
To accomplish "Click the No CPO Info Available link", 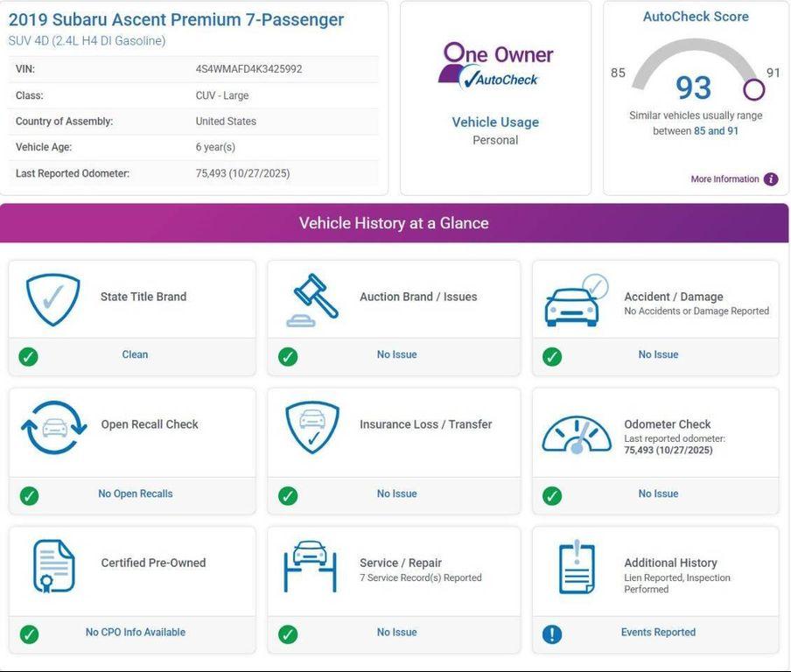I will (x=135, y=633).
